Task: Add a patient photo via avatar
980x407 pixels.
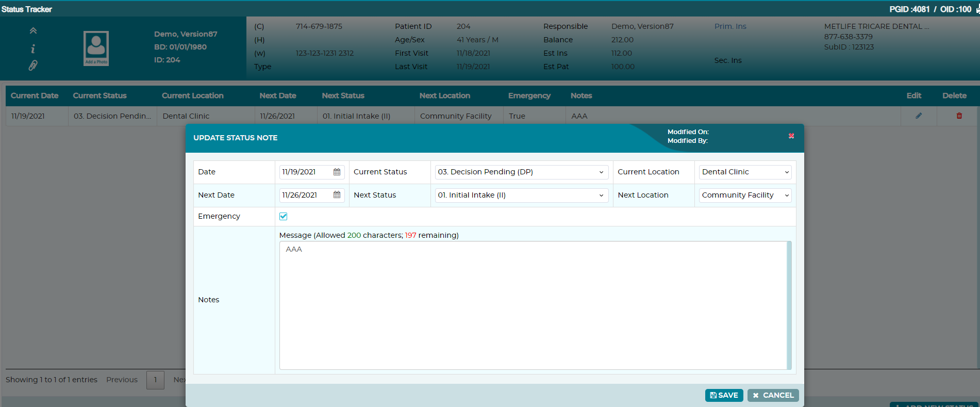Action: [x=96, y=48]
